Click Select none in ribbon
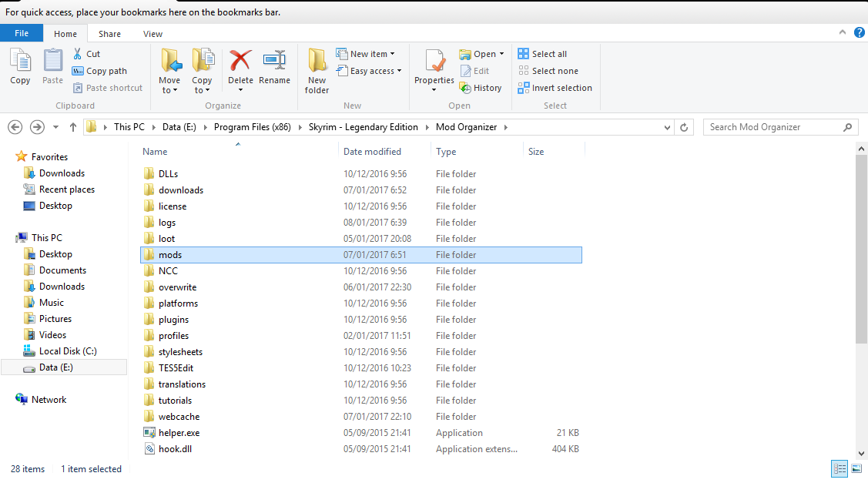Viewport: 868px width, 493px height. click(548, 71)
